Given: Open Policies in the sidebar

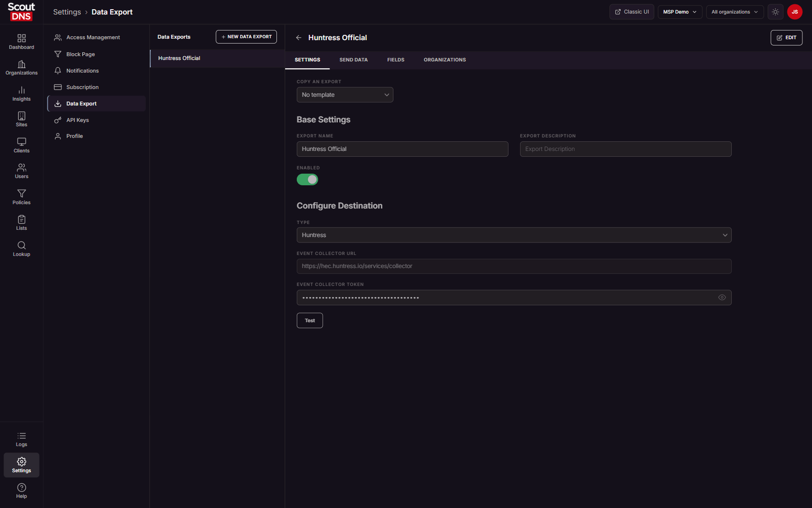Looking at the screenshot, I should click(x=21, y=197).
